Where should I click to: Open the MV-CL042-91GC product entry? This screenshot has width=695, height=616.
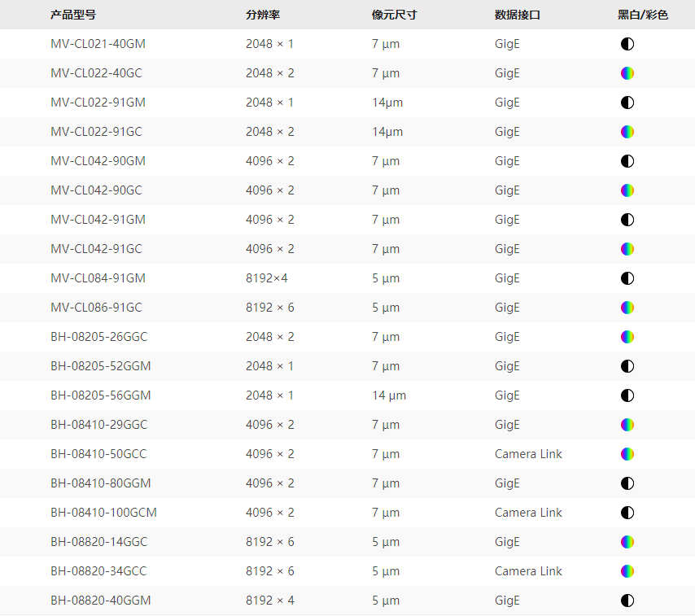click(96, 249)
